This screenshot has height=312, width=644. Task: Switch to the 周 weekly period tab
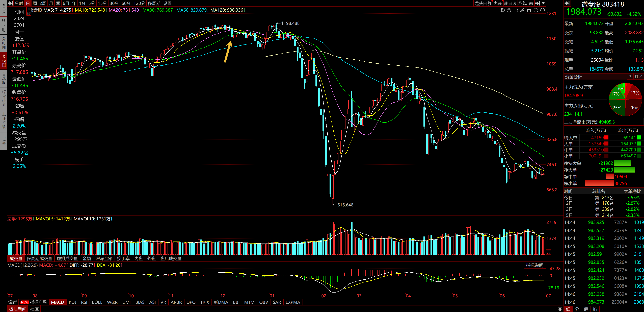(35, 3)
